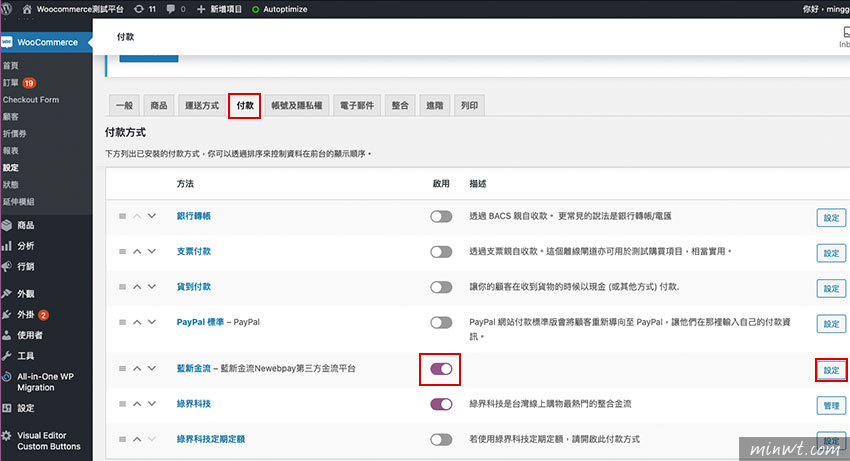Move 銀行轉帳 down with arrow
The width and height of the screenshot is (850, 461).
[x=152, y=216]
